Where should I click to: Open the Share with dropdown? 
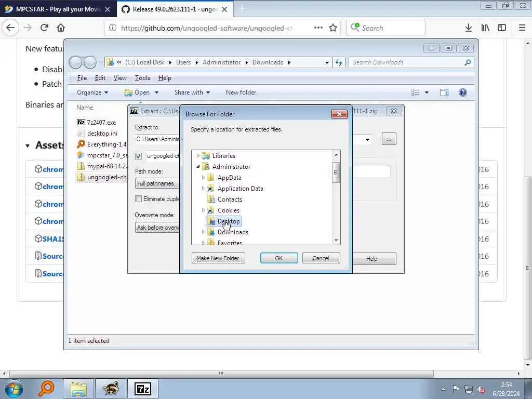tap(192, 92)
